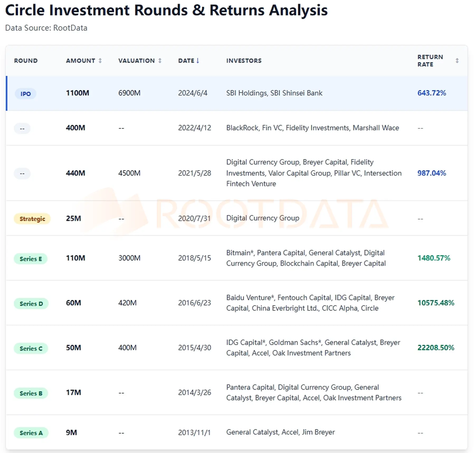Open the 22208.50% Series C return
The height and width of the screenshot is (453, 476).
436,348
